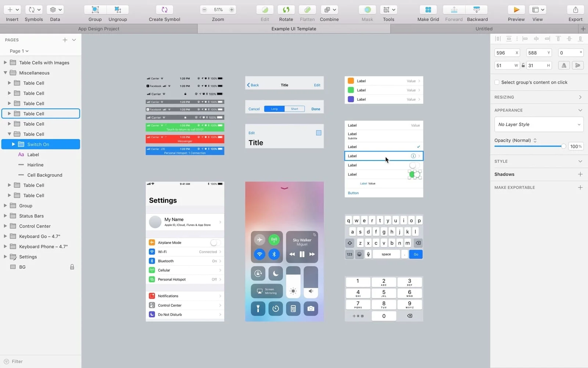Click the Make Grid icon
The width and height of the screenshot is (588, 368).
click(428, 10)
